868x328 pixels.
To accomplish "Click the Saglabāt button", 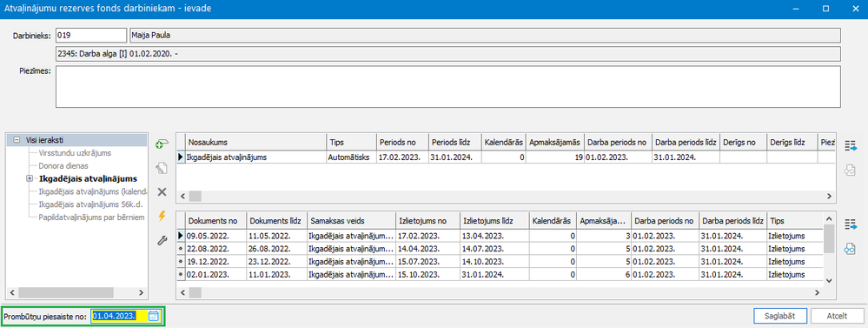I will tap(780, 316).
